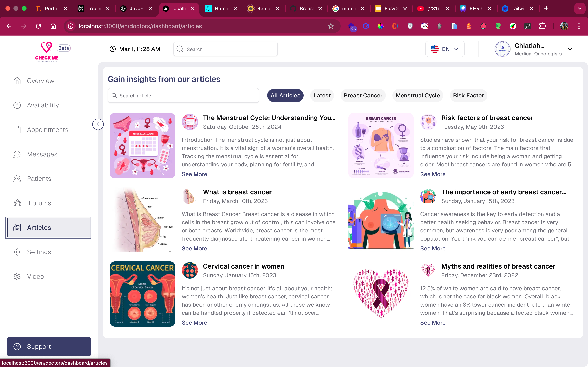
Task: Open Messages via its chat bubble icon
Action: 17,154
